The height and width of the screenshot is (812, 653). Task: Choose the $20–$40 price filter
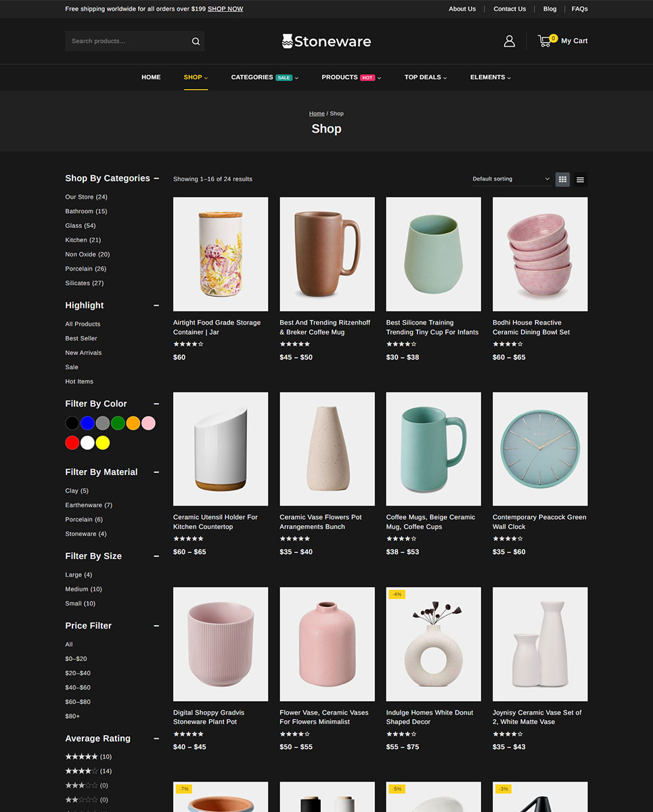78,673
